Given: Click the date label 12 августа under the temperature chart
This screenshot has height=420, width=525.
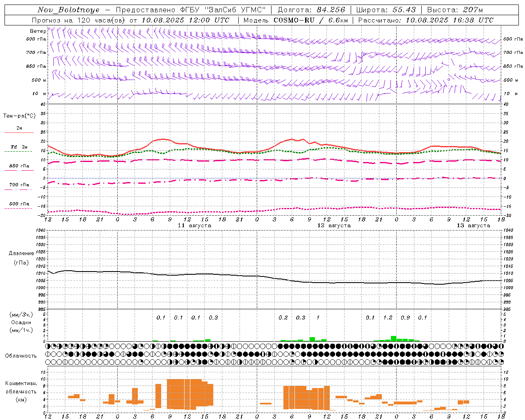Looking at the screenshot, I should 334,226.
